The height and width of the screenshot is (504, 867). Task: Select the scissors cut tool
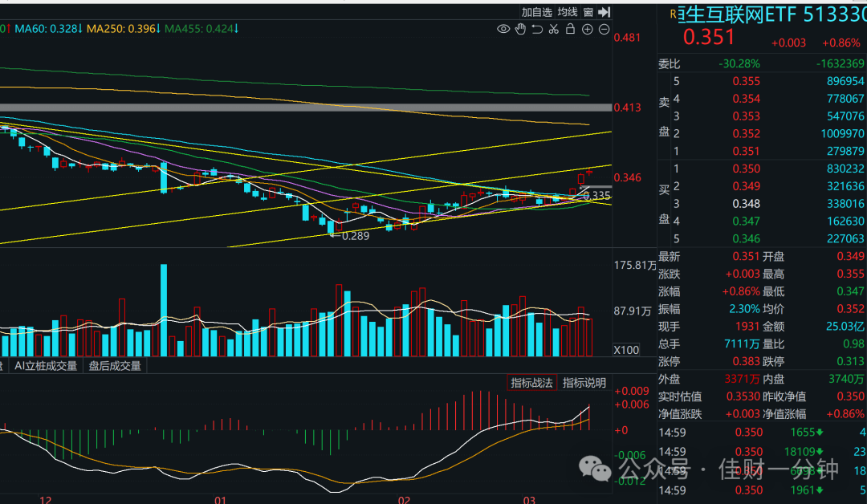(553, 29)
